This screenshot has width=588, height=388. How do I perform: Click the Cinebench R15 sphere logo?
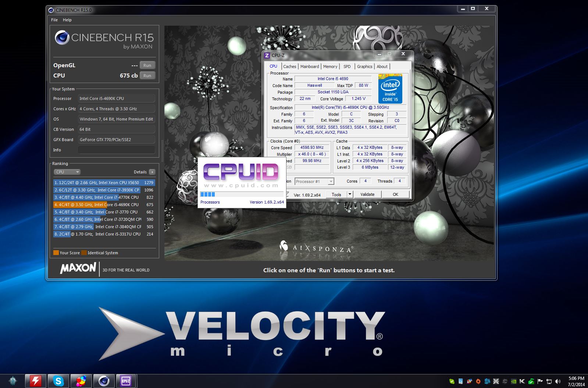tap(62, 37)
